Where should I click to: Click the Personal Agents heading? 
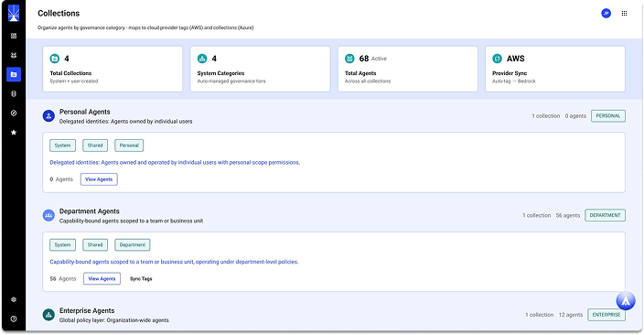(84, 112)
